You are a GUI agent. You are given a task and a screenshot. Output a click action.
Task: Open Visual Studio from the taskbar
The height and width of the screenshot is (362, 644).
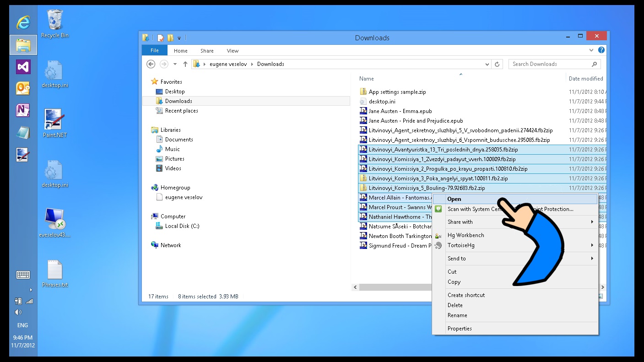click(23, 67)
